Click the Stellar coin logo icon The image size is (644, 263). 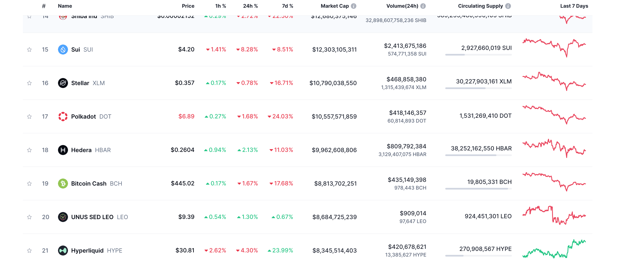coord(63,83)
